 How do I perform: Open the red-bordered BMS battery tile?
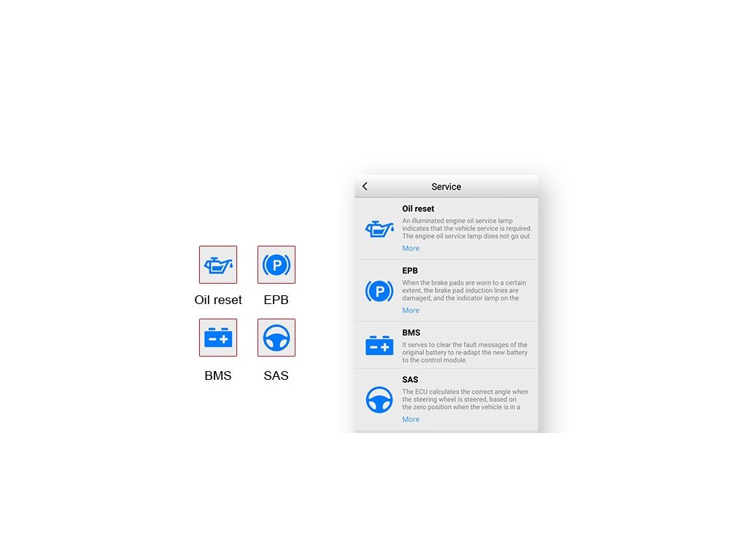click(x=218, y=338)
